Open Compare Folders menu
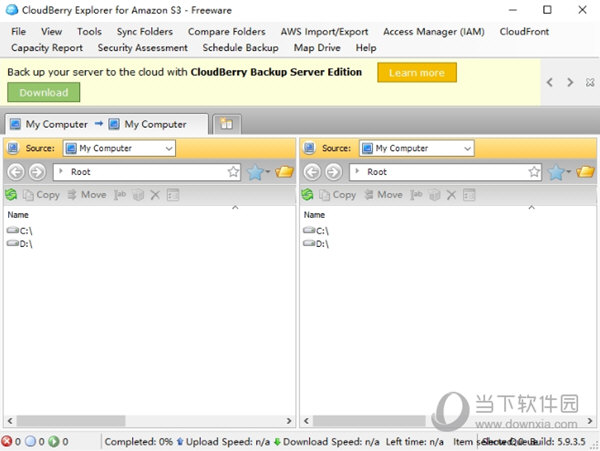The height and width of the screenshot is (451, 600). click(x=227, y=32)
